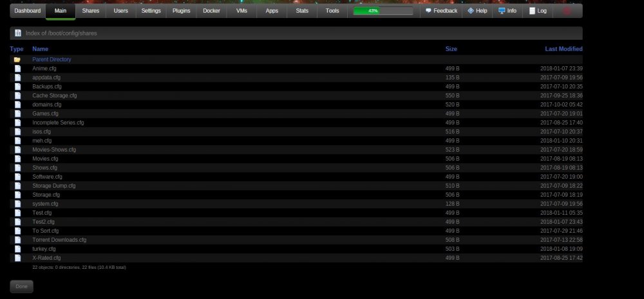644x299 pixels.
Task: Sort by the Size column header
Action: (x=451, y=49)
